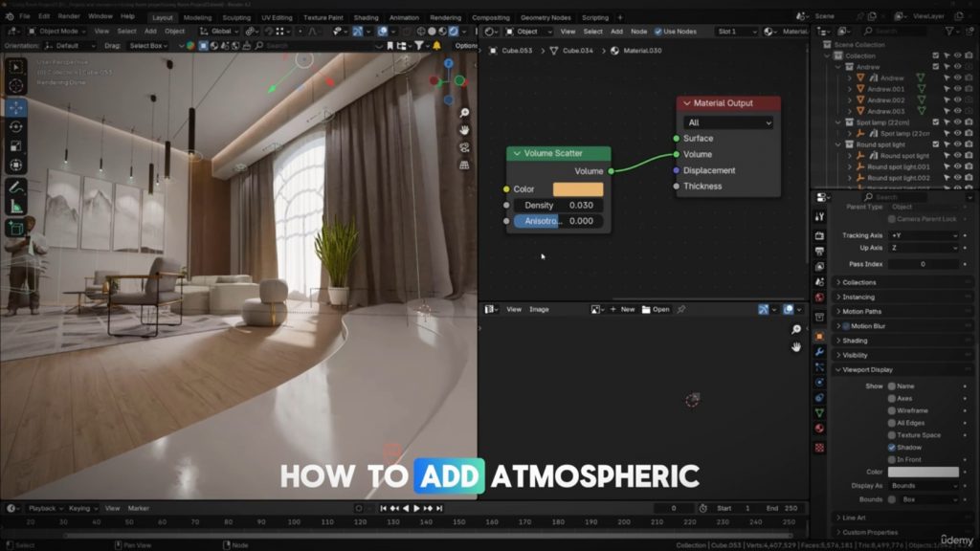
Task: Click the Volume Scatter Color swatch
Action: 578,188
